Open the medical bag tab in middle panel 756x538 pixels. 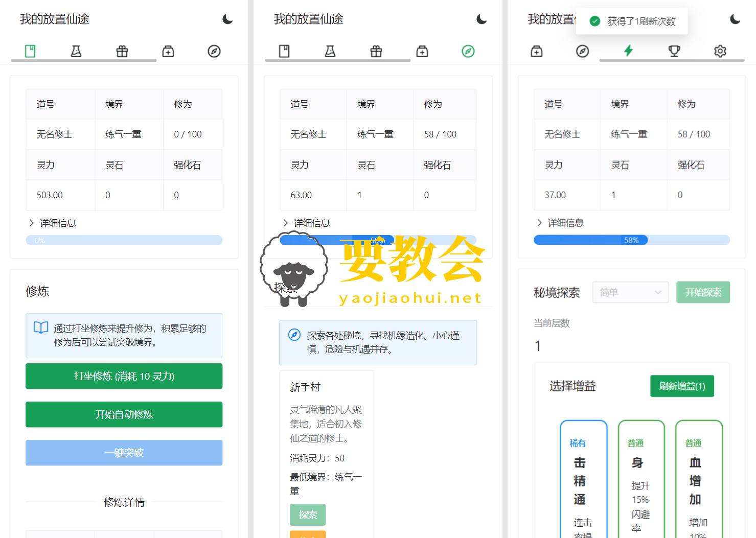pos(422,51)
